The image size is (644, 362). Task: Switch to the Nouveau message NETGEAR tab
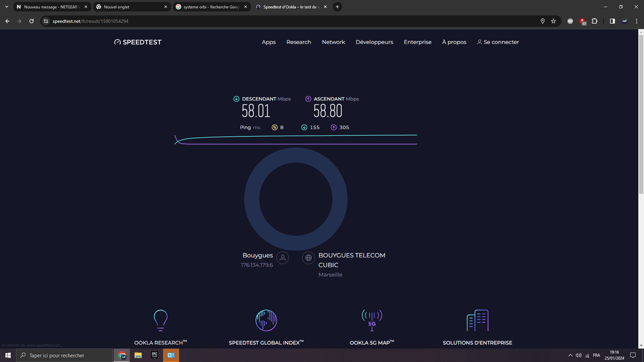tap(52, 6)
